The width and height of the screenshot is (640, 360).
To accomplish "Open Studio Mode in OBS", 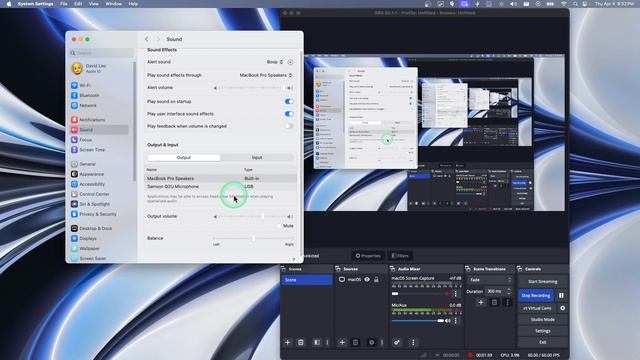I will [x=542, y=320].
